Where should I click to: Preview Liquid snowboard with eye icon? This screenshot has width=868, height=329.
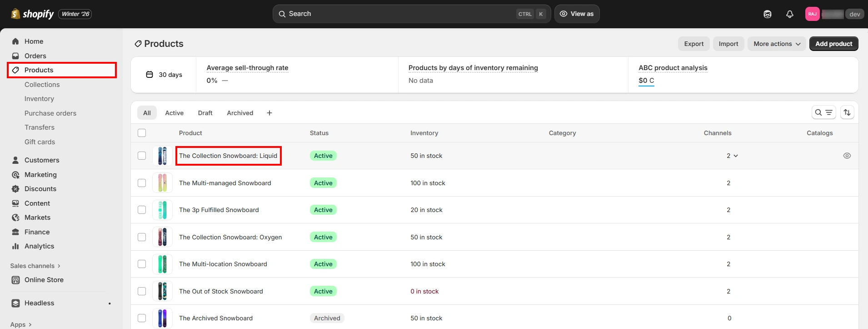click(847, 156)
